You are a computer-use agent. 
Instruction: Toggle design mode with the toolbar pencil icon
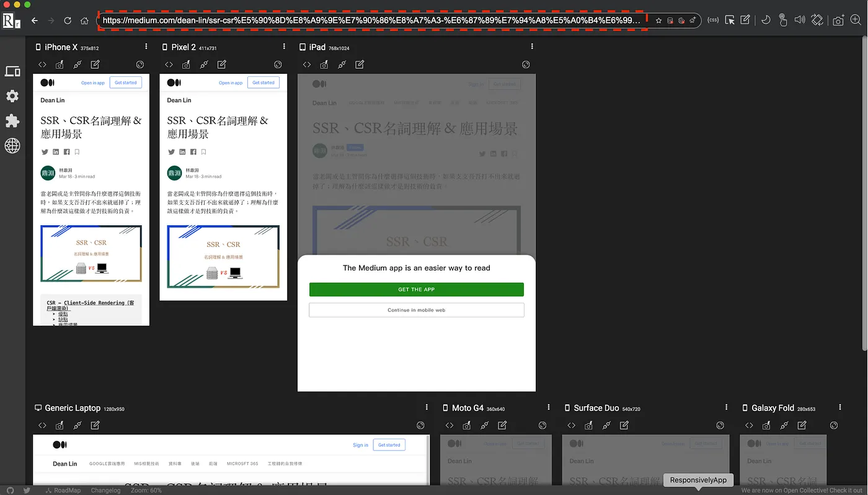click(x=745, y=20)
